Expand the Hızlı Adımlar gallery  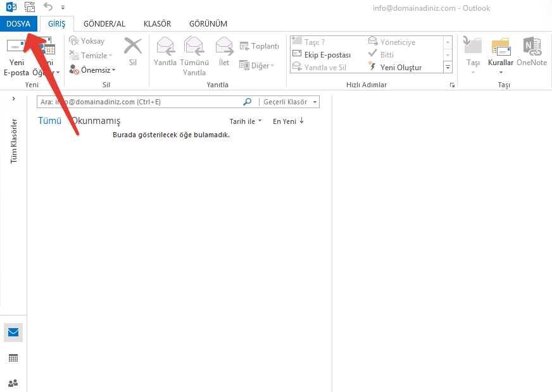pos(448,67)
